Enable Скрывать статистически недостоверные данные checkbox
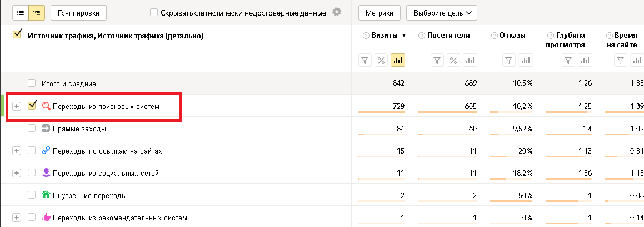Image resolution: width=644 pixels, height=227 pixels. click(154, 13)
